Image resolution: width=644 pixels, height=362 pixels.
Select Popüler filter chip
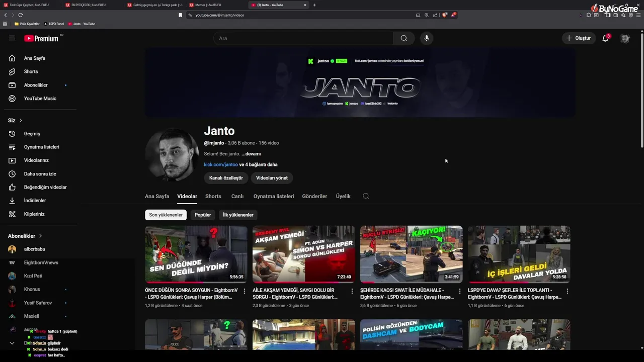(x=203, y=215)
